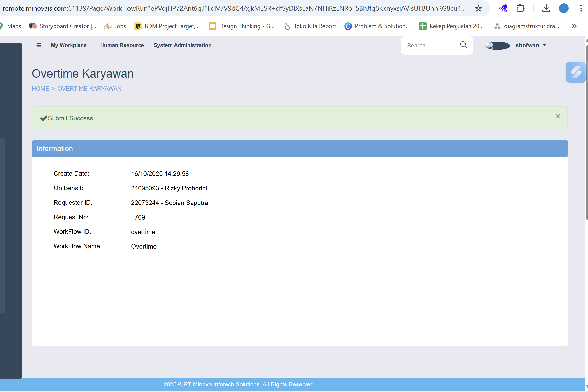Open the Human Resource menu
This screenshot has height=392, width=588.
click(x=122, y=45)
